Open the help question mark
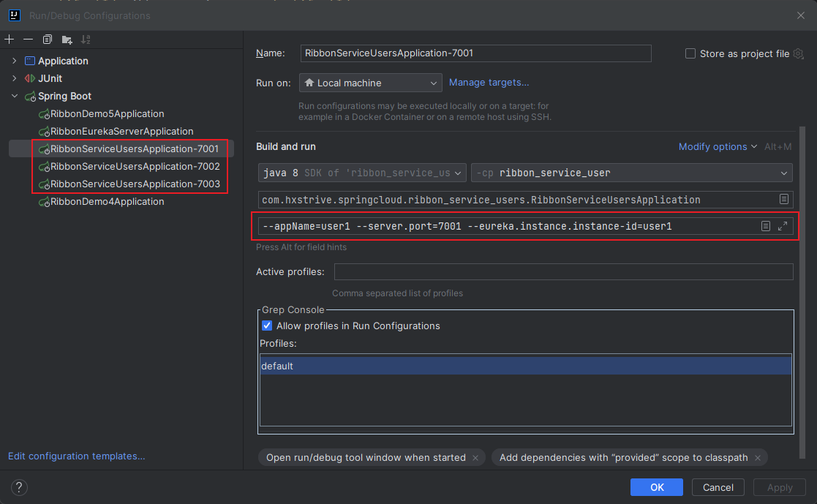This screenshot has height=504, width=817. [19, 486]
